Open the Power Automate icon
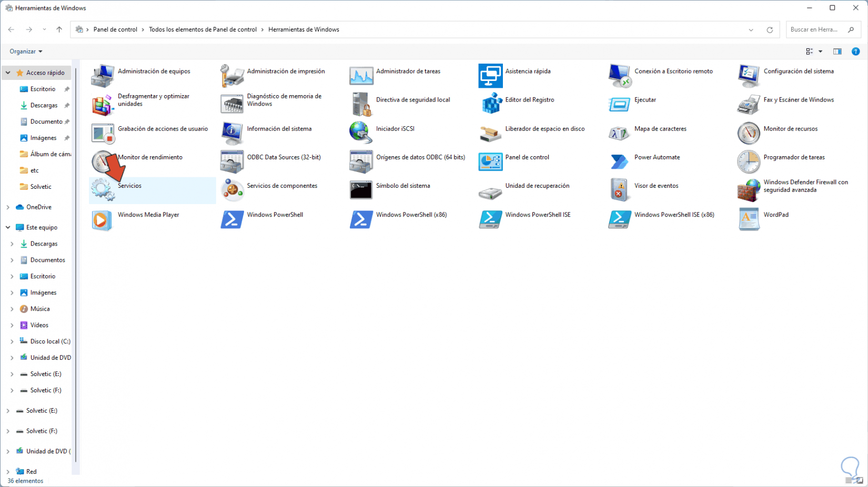The width and height of the screenshot is (868, 487). click(x=619, y=161)
